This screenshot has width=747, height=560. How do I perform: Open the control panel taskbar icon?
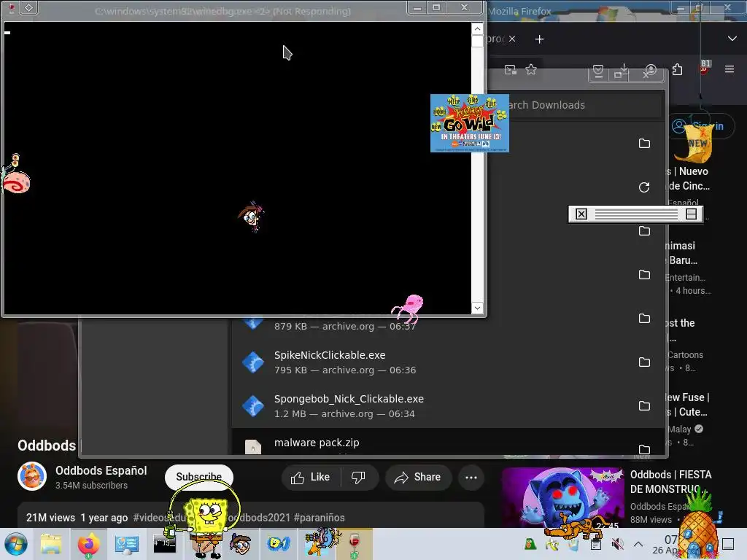126,544
